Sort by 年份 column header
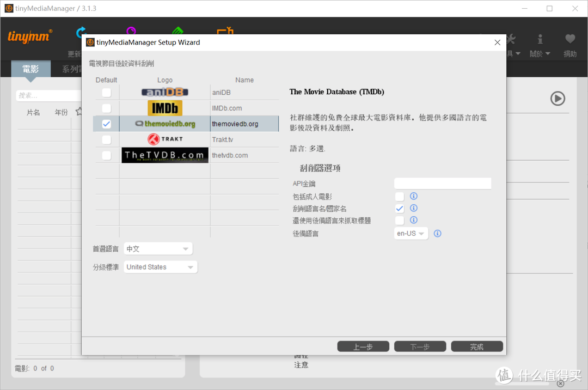Image resolution: width=588 pixels, height=390 pixels. point(61,112)
